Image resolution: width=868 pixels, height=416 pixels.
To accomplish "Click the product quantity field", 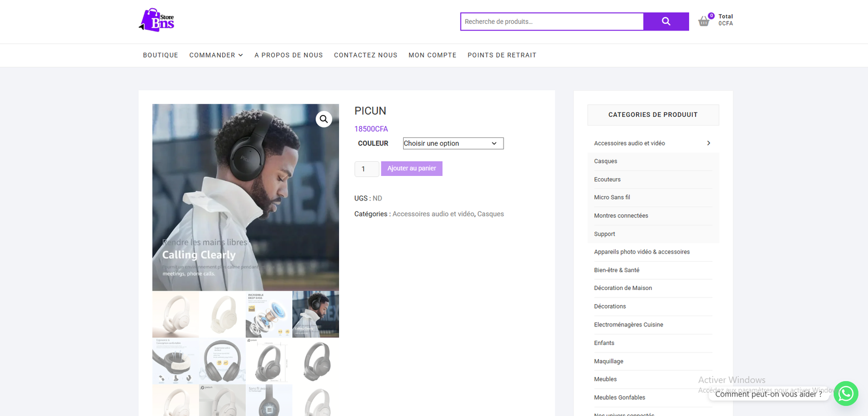I will tap(366, 169).
